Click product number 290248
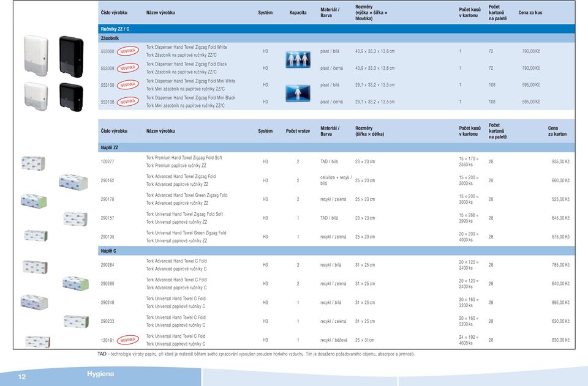This screenshot has height=386, width=588. (x=107, y=302)
